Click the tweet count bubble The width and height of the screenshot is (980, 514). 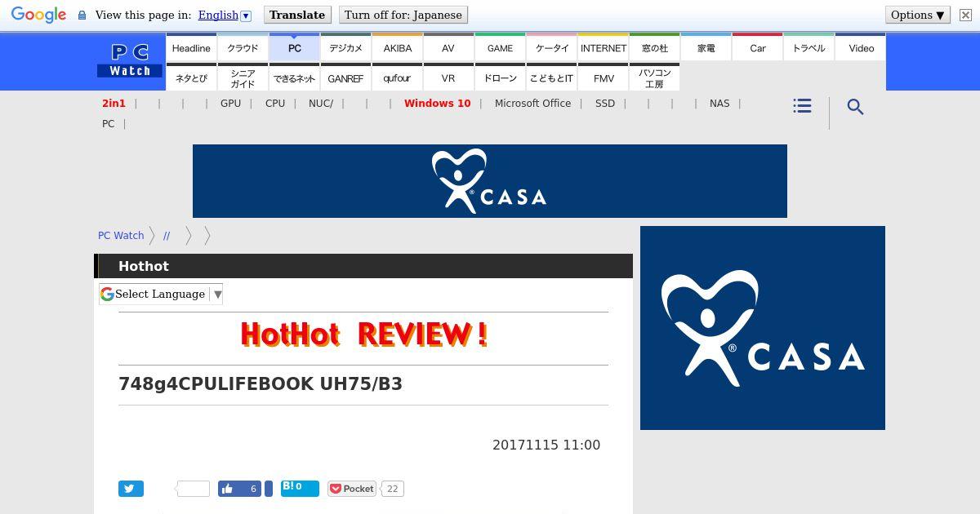(x=193, y=489)
